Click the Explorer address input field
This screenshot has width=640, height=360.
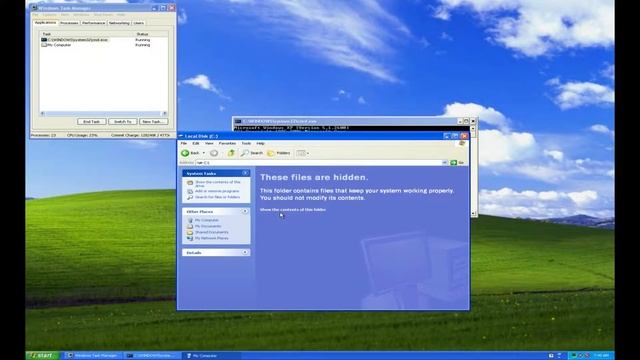(319, 162)
